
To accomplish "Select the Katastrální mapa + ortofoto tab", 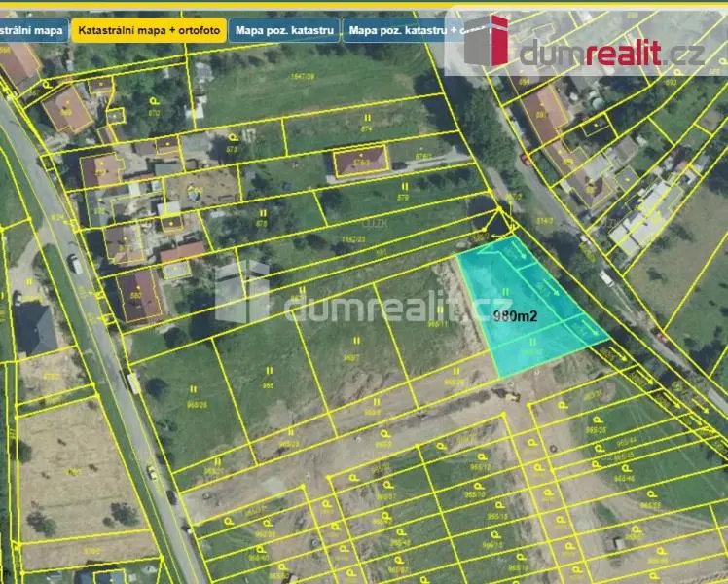I will click(x=149, y=30).
